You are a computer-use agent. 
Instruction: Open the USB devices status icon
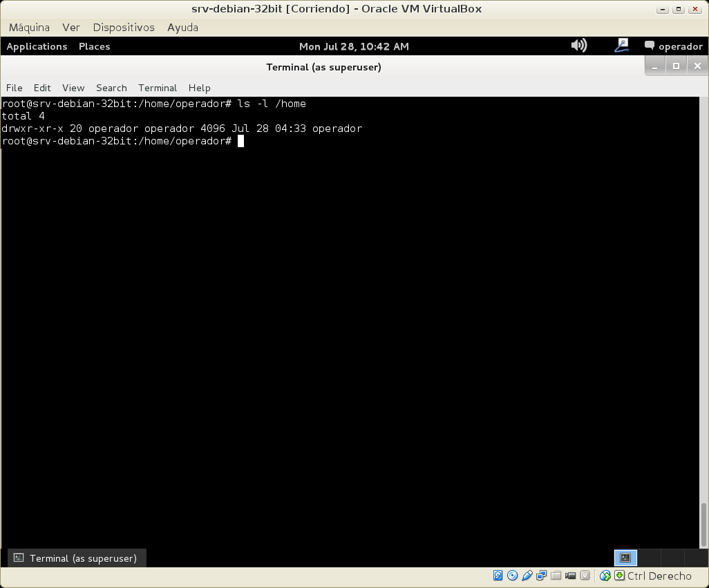tap(527, 576)
